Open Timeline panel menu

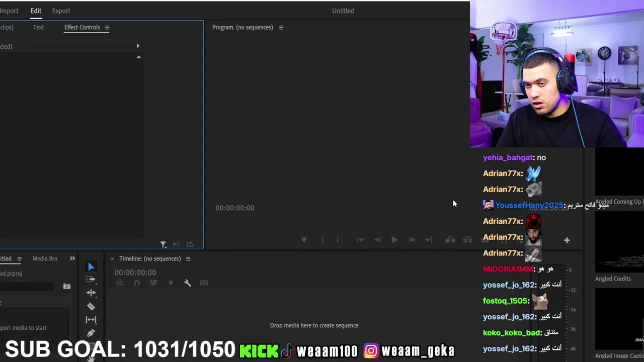(x=188, y=259)
